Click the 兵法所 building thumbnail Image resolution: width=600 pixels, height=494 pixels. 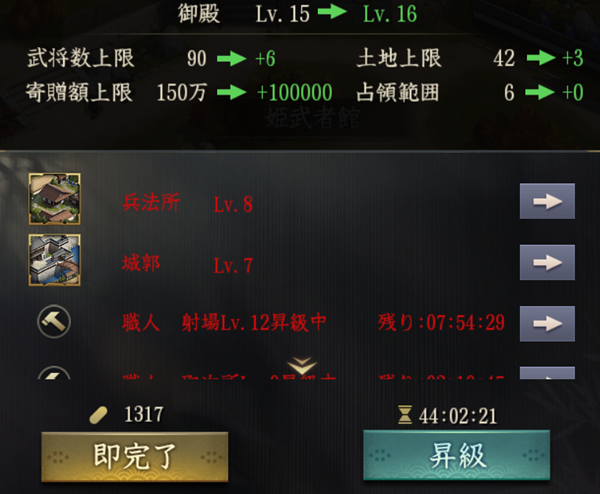[54, 199]
